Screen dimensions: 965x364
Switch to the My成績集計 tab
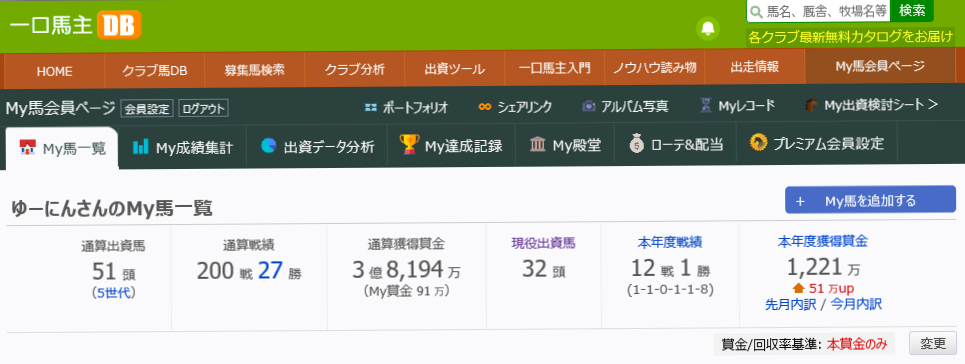coord(182,147)
